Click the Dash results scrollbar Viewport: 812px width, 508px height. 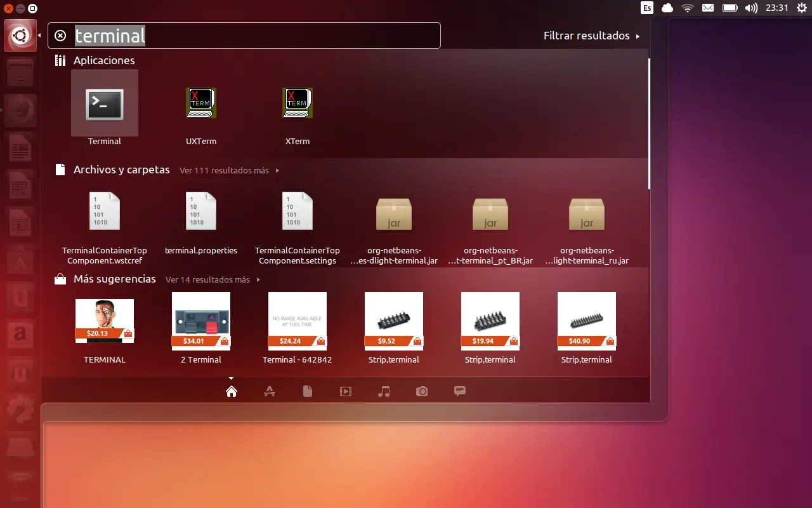click(649, 124)
